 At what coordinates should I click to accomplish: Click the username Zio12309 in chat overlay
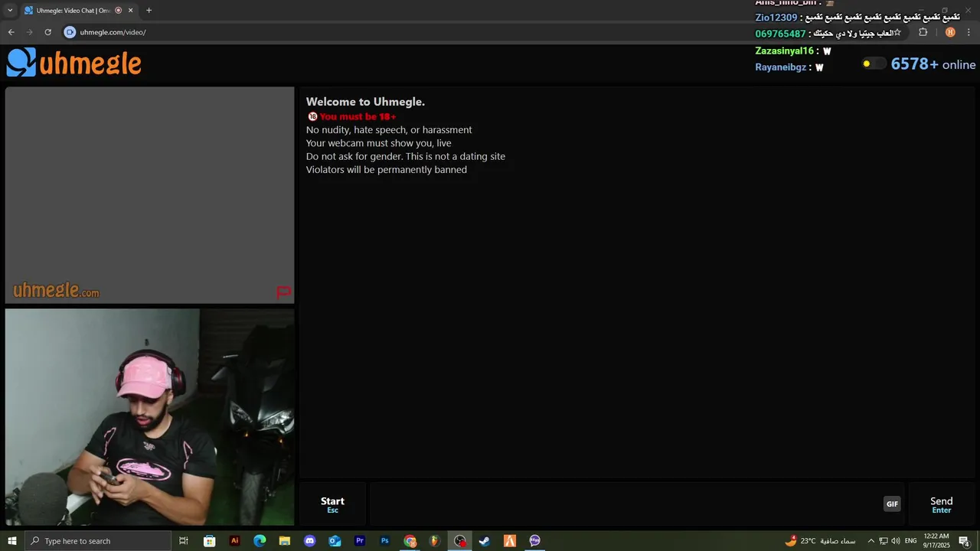pyautogui.click(x=776, y=18)
